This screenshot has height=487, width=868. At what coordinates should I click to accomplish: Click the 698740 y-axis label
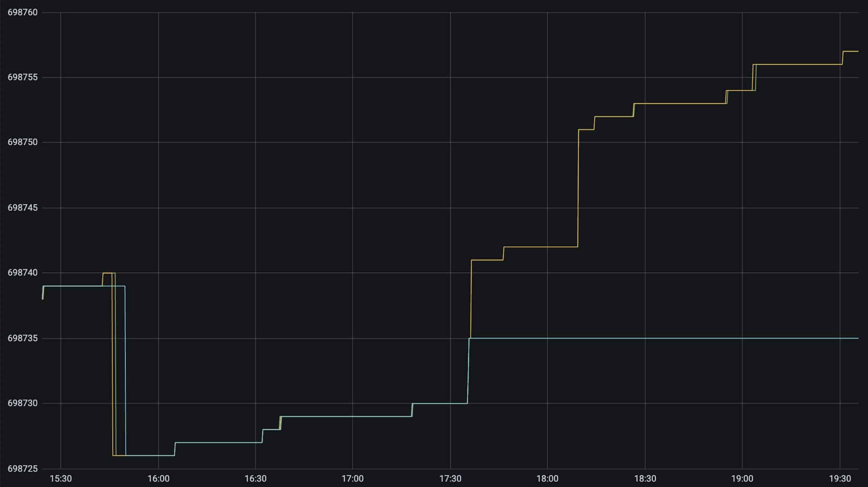(x=22, y=273)
